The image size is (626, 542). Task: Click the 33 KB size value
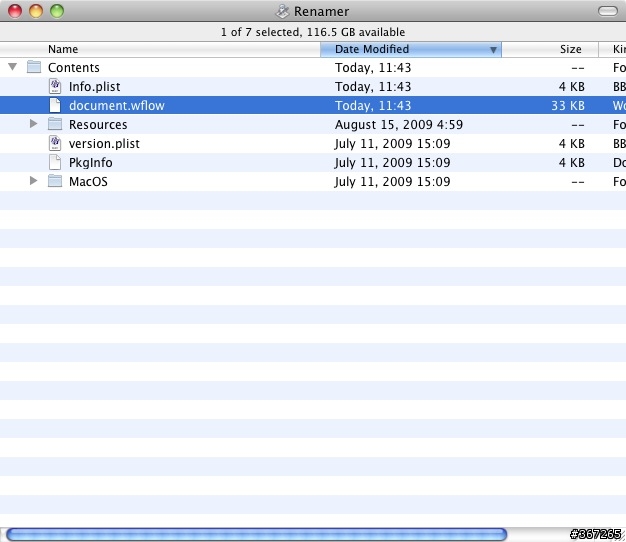pyautogui.click(x=568, y=105)
